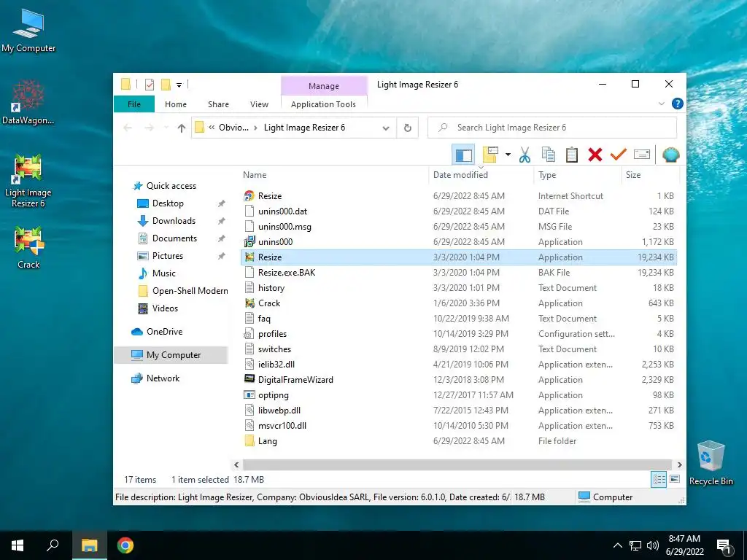Select the optipng application icon
This screenshot has width=747, height=560.
coord(249,394)
